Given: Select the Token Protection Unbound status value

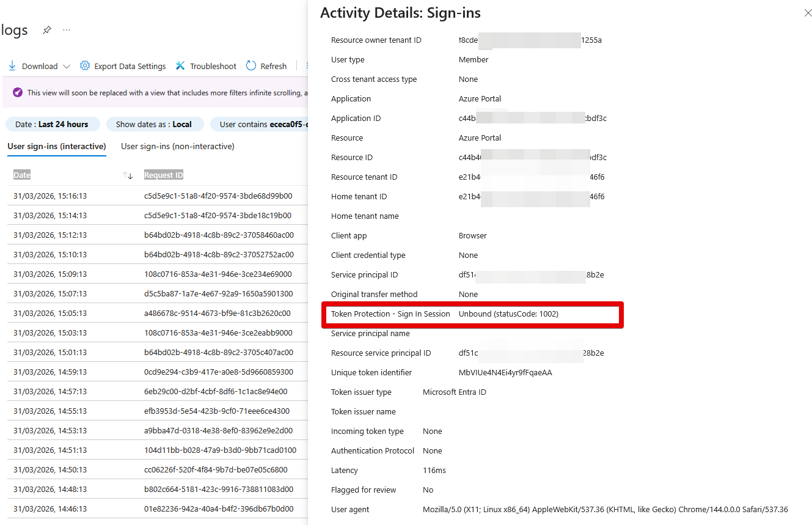Looking at the screenshot, I should pos(508,314).
